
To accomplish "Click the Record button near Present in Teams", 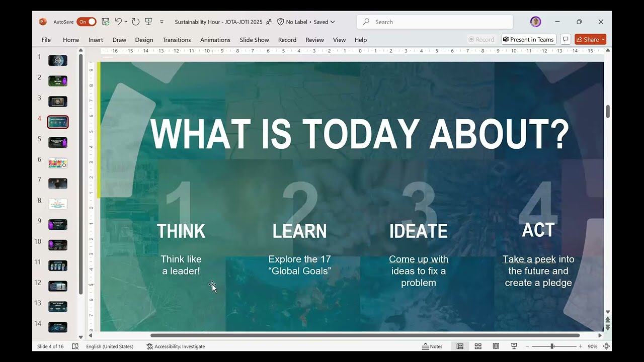I will click(x=481, y=39).
